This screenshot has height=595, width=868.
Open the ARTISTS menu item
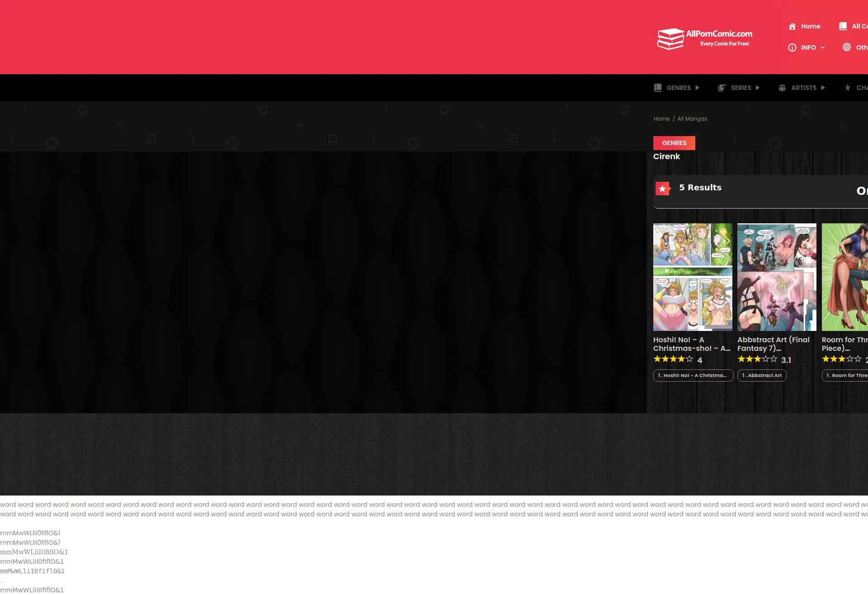(803, 88)
